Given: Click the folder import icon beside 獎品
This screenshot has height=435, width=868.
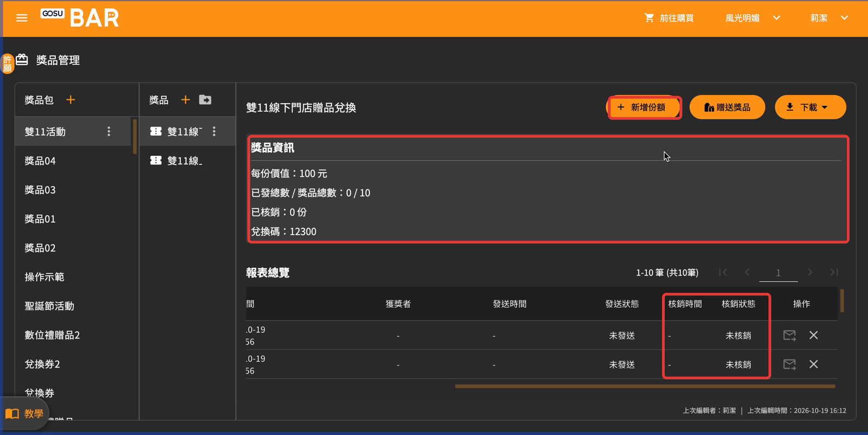Looking at the screenshot, I should click(x=205, y=100).
